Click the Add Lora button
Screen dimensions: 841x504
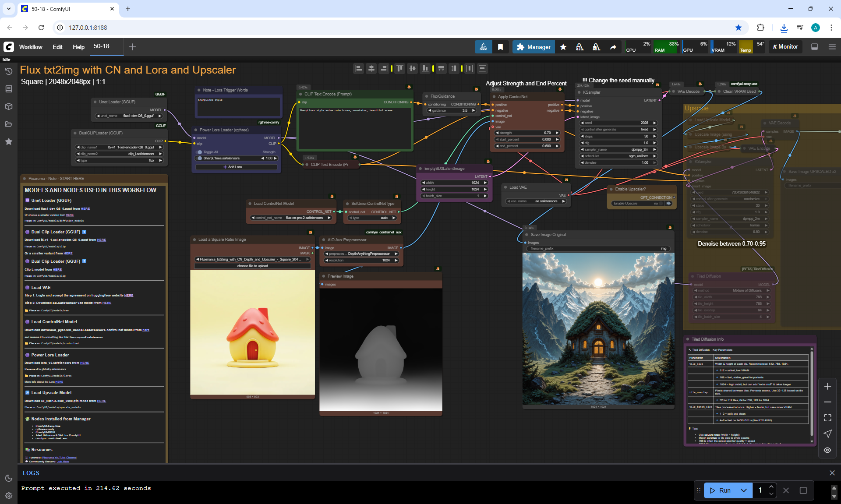[x=236, y=167]
